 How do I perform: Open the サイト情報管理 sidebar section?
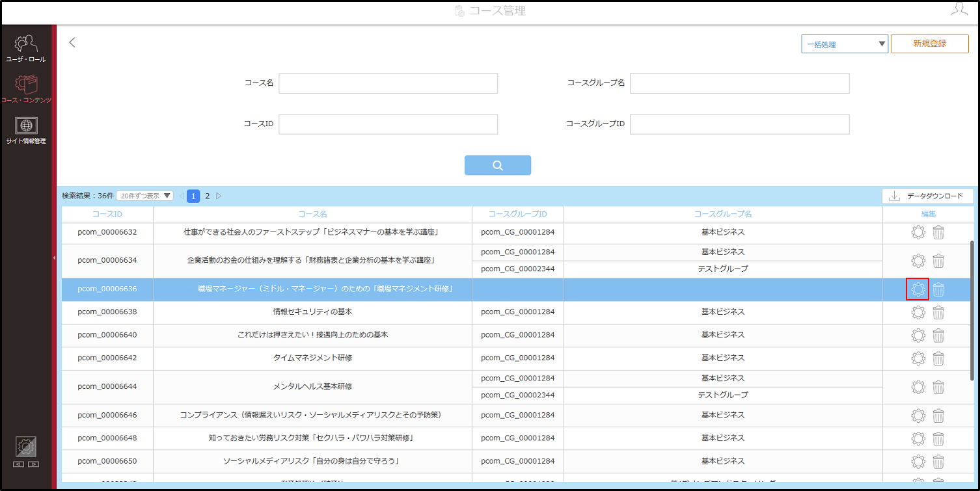tap(26, 130)
